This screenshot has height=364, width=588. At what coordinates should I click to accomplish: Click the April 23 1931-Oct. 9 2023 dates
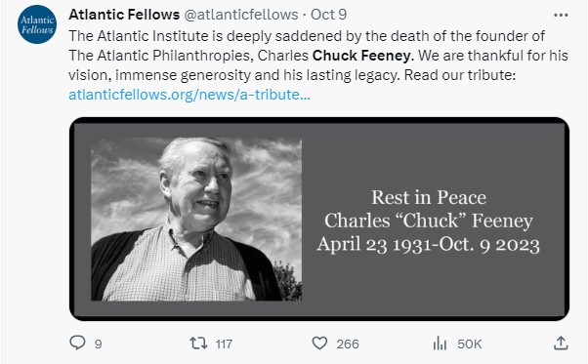[x=428, y=245]
